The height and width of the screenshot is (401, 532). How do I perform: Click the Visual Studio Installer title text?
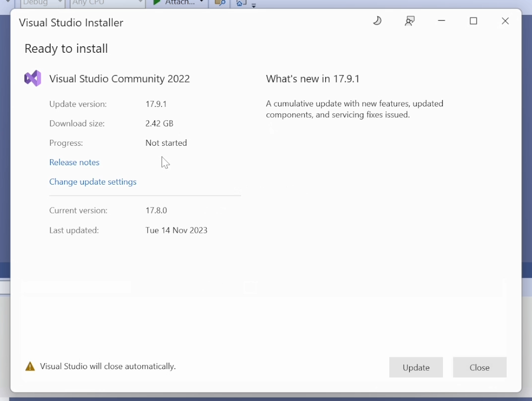(71, 23)
